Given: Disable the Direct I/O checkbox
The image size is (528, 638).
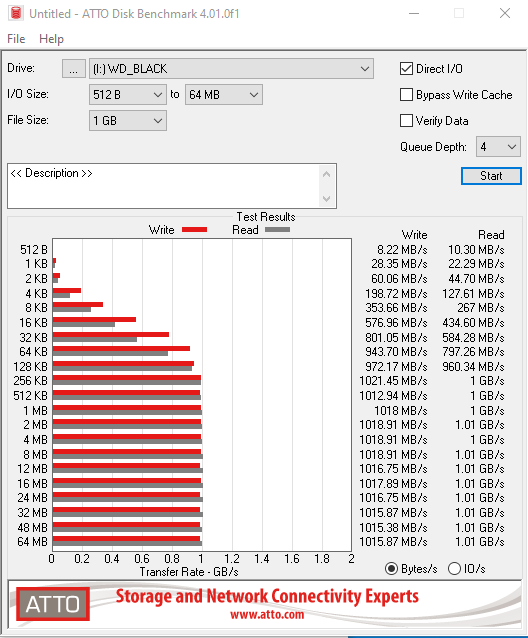Looking at the screenshot, I should click(x=406, y=69).
